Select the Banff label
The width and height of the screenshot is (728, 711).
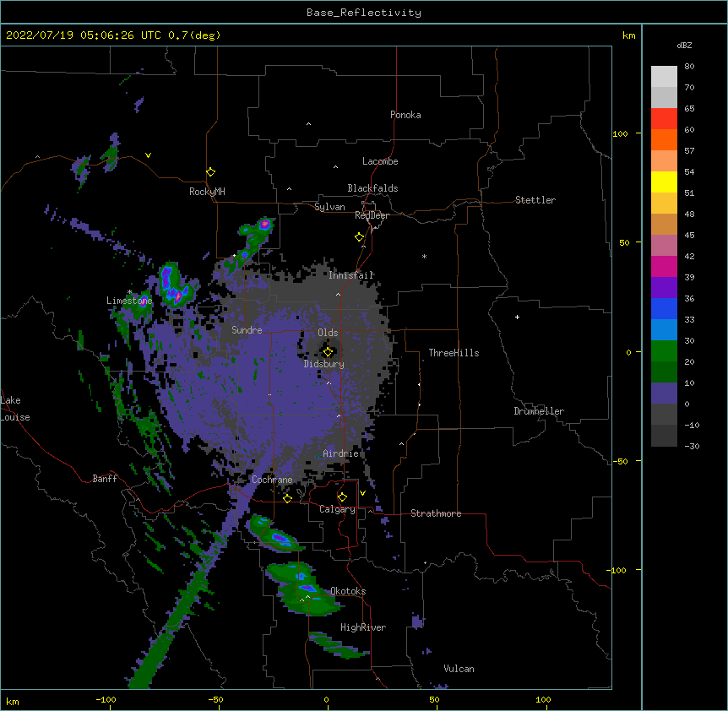[x=105, y=479]
